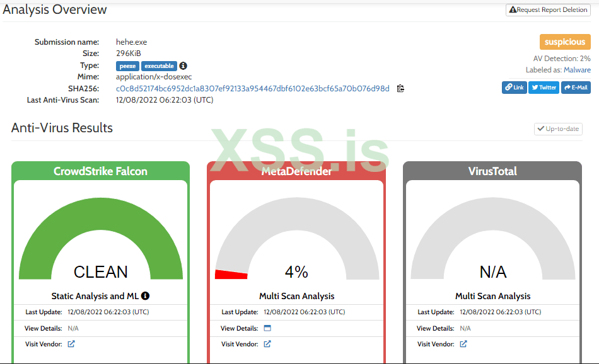The width and height of the screenshot is (599, 364).
Task: Click the grey N/A gauge in VirusTotal card
Action: click(x=493, y=213)
